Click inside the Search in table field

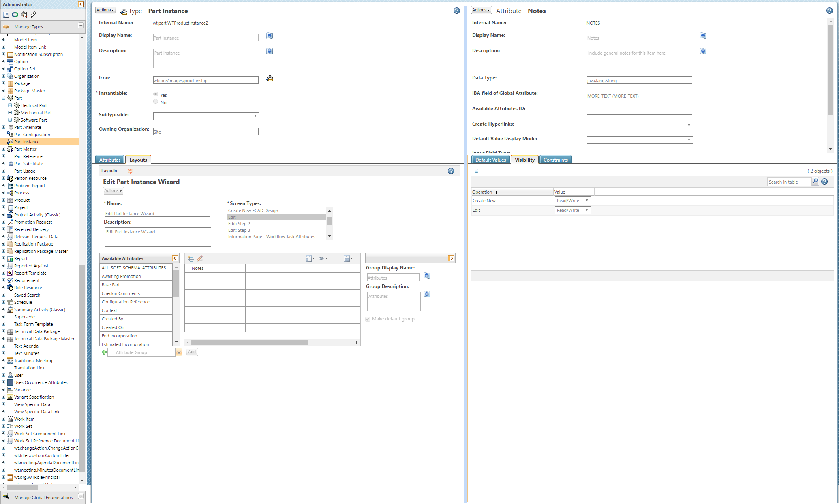point(788,182)
